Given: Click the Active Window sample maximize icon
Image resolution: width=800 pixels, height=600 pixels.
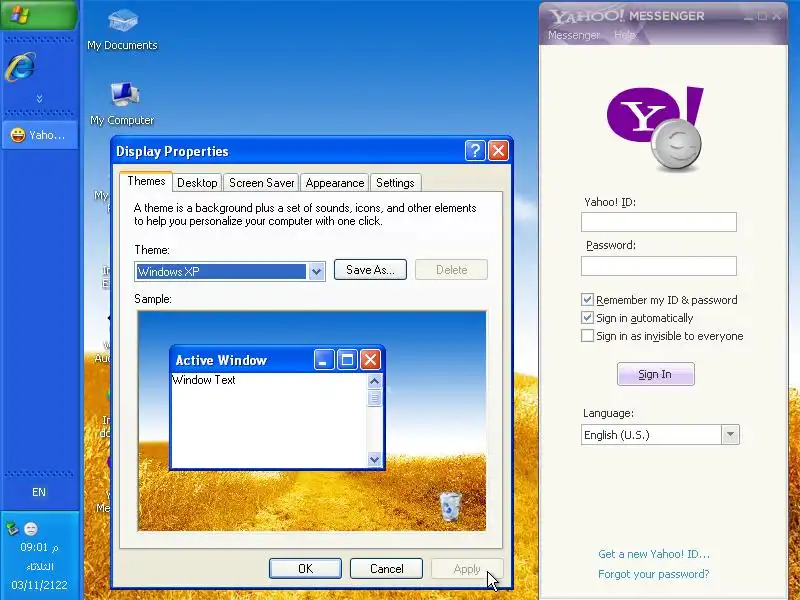Looking at the screenshot, I should 347,360.
